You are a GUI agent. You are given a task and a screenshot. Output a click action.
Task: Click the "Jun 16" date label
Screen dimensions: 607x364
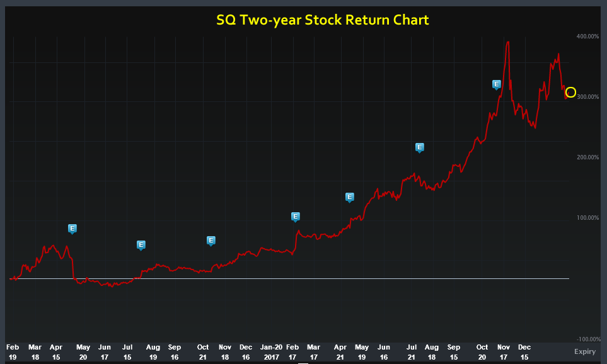click(x=384, y=352)
